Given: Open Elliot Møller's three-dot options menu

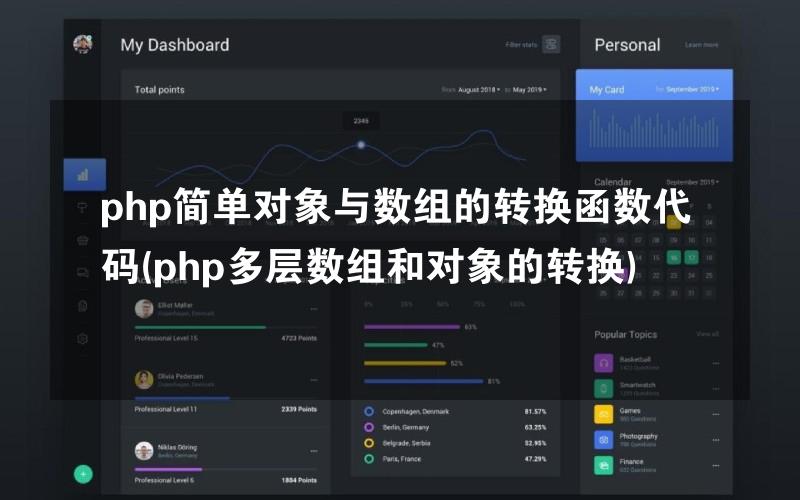Looking at the screenshot, I should 313,308.
